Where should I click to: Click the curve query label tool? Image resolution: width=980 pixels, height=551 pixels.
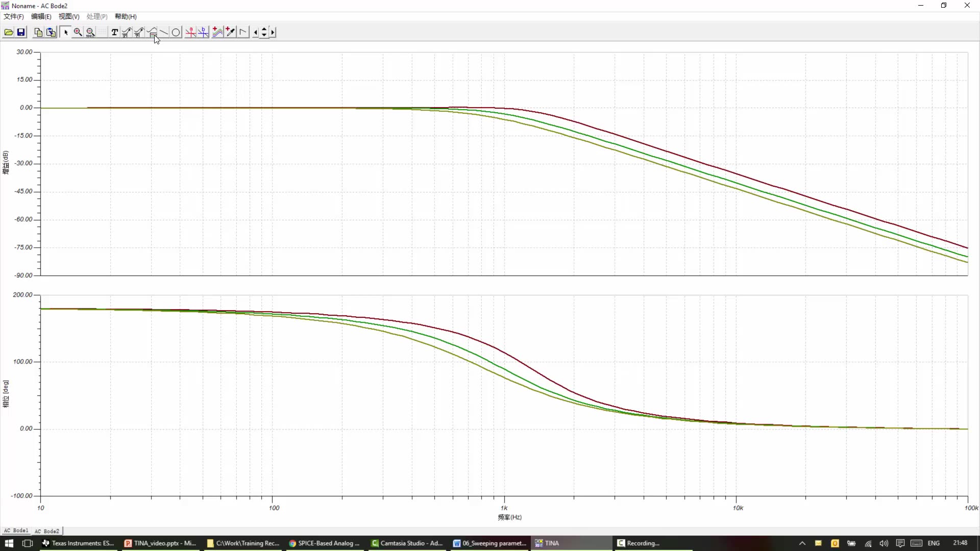tap(139, 32)
